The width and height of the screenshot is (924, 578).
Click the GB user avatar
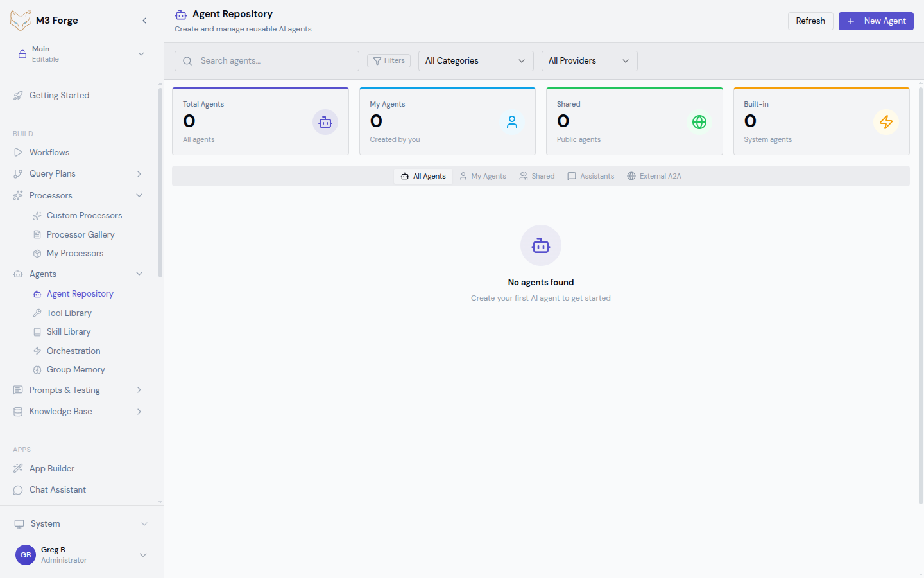pos(26,555)
